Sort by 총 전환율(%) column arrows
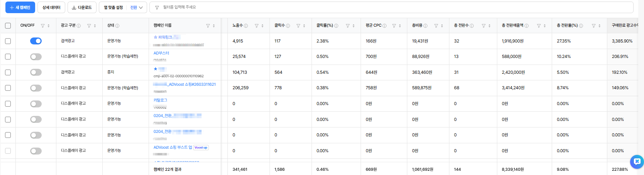 [600, 26]
